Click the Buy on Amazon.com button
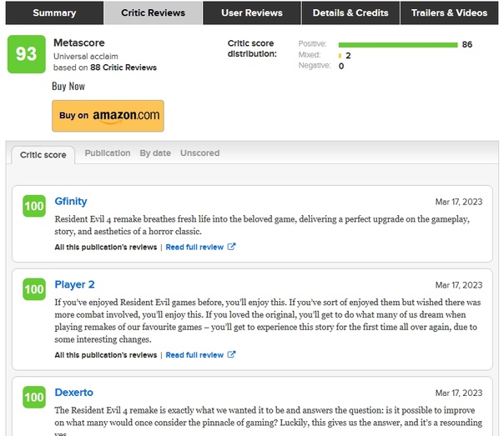This screenshot has height=436, width=504. point(108,116)
